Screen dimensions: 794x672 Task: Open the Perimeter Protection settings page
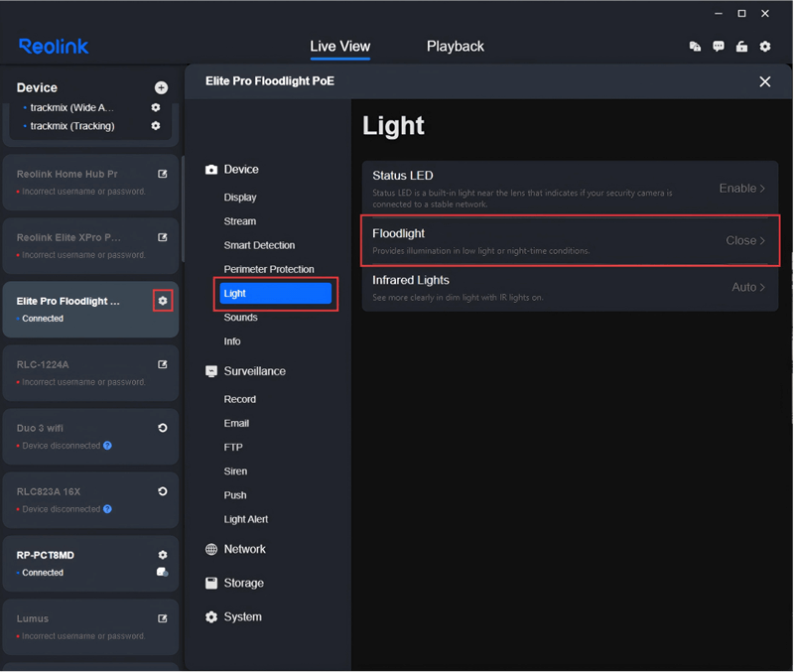[x=268, y=269]
